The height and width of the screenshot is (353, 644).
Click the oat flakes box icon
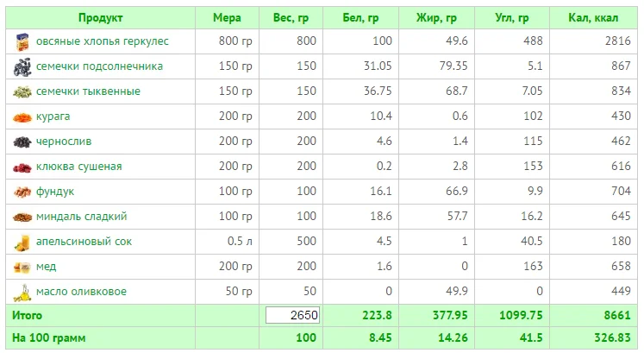coord(22,42)
